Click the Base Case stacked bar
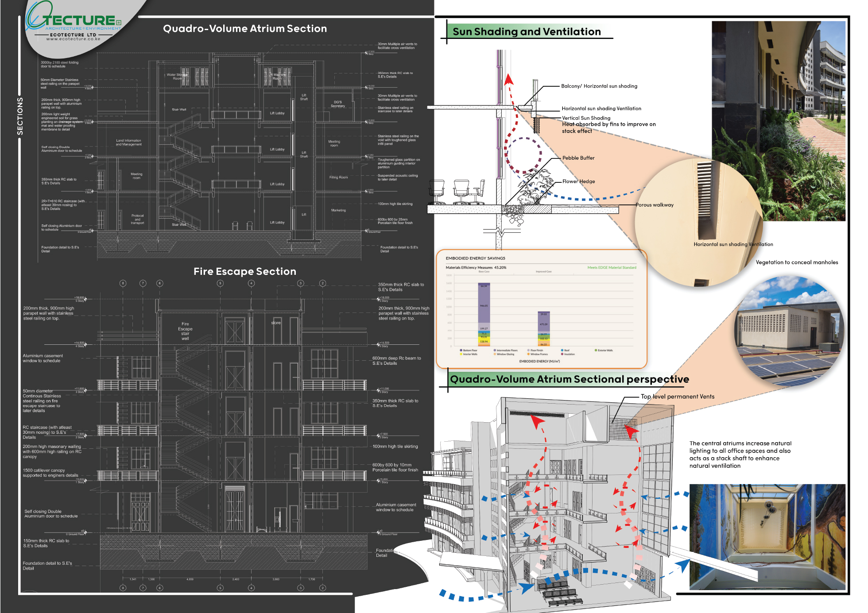This screenshot has width=868, height=613. click(484, 314)
